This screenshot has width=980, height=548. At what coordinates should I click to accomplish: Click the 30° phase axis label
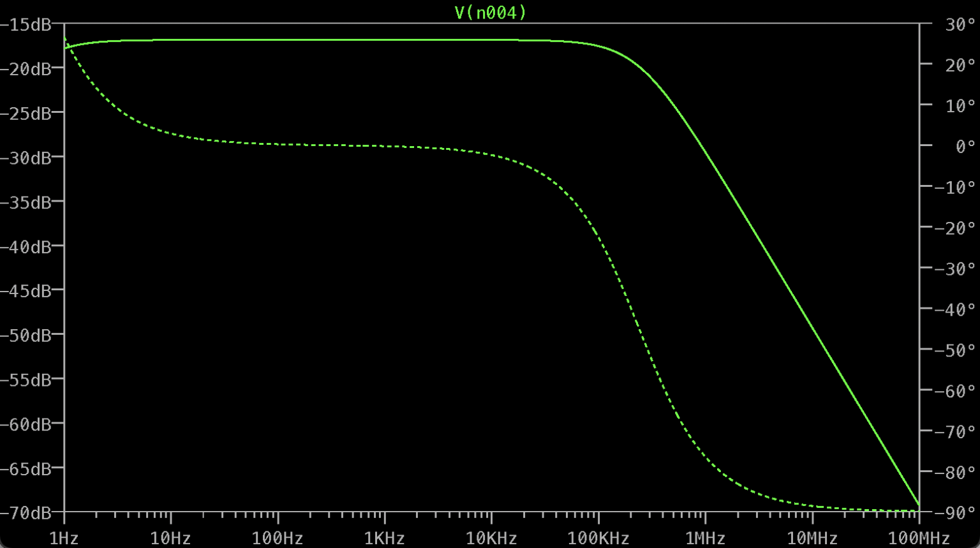click(x=960, y=25)
